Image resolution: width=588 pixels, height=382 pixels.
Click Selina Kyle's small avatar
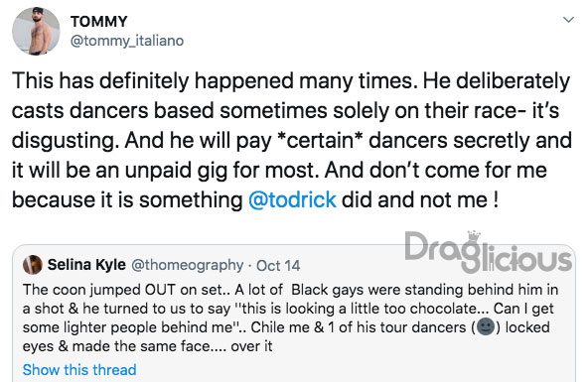point(33,265)
